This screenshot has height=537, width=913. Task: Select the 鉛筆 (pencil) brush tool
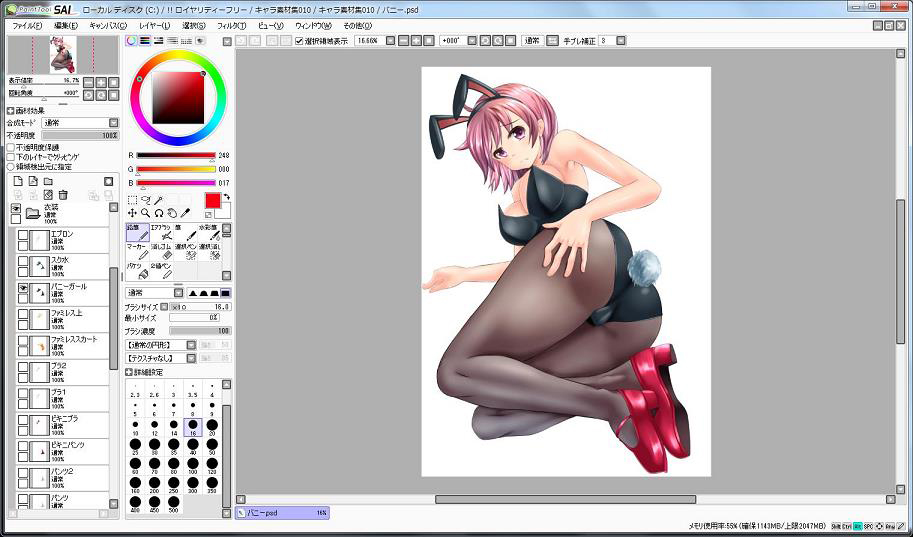point(137,234)
